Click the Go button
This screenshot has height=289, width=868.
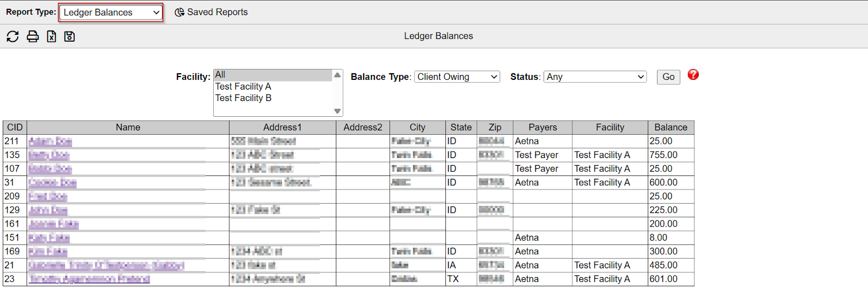(x=668, y=77)
